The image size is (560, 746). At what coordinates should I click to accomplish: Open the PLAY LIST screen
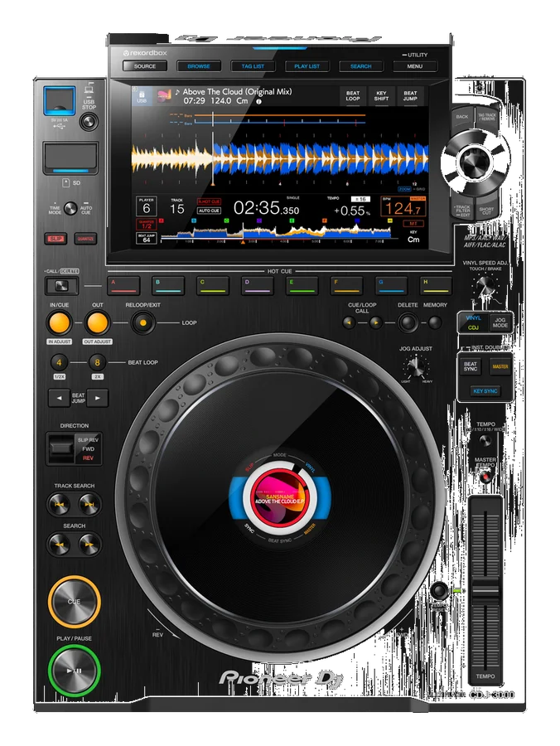click(x=307, y=66)
